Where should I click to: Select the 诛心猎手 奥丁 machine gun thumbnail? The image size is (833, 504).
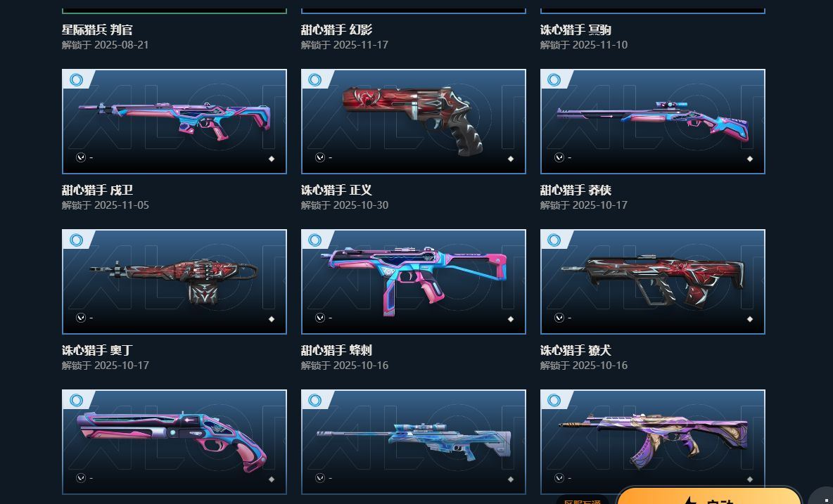point(174,282)
